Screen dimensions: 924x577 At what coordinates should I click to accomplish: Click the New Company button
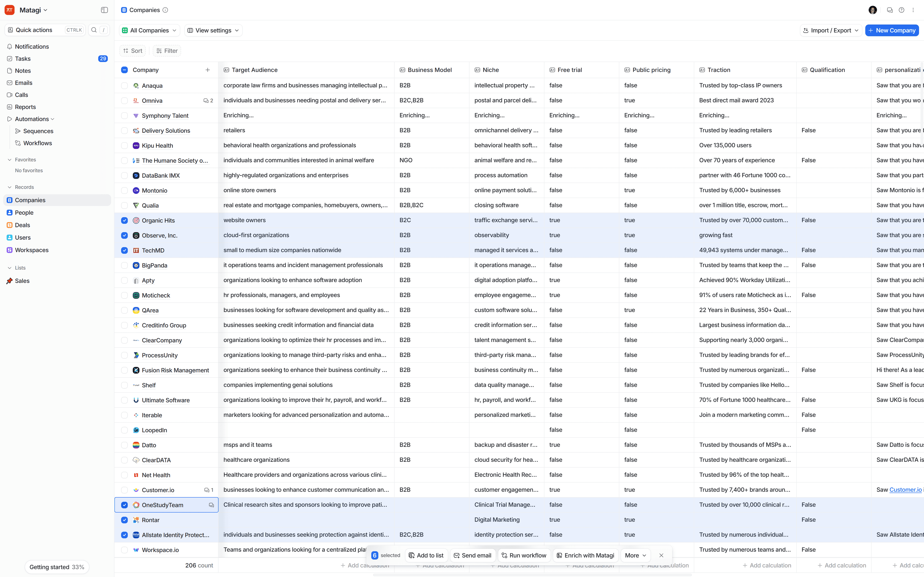(892, 30)
